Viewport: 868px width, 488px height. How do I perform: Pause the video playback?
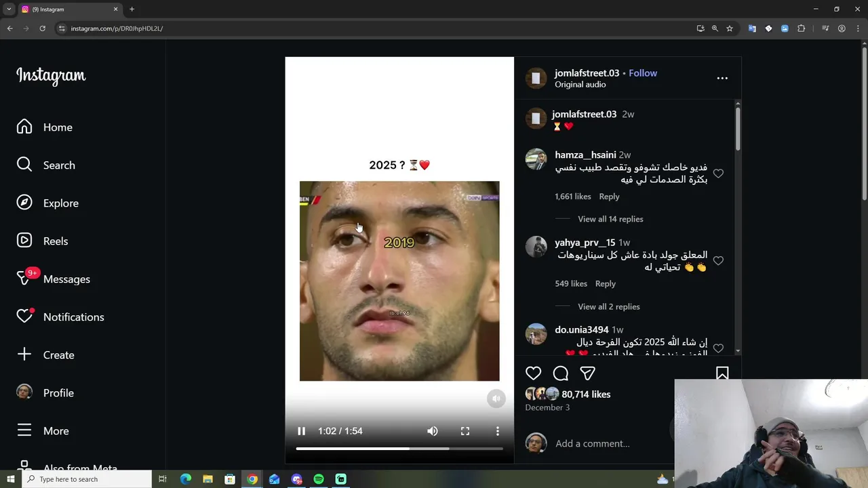[302, 431]
